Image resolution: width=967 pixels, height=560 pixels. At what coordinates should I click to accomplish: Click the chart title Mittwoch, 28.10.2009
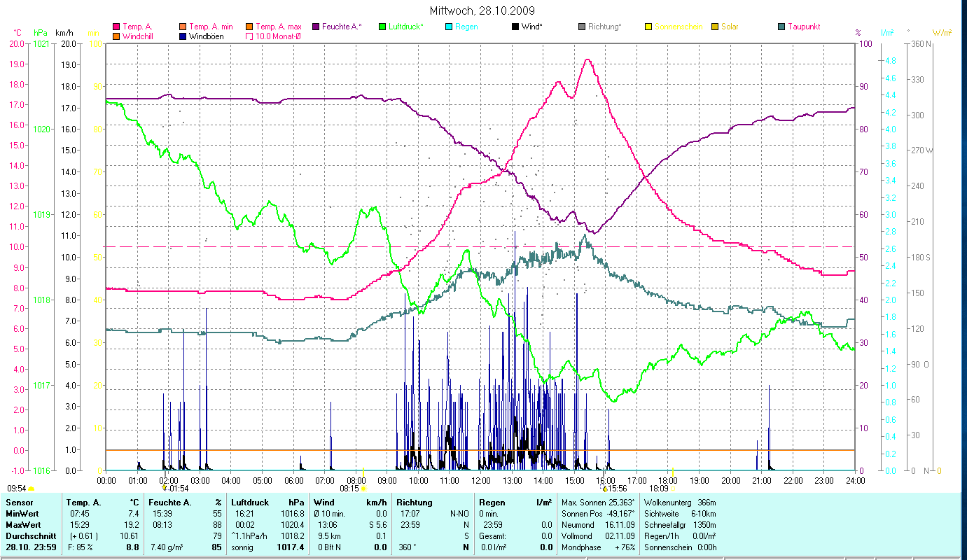tap(483, 10)
